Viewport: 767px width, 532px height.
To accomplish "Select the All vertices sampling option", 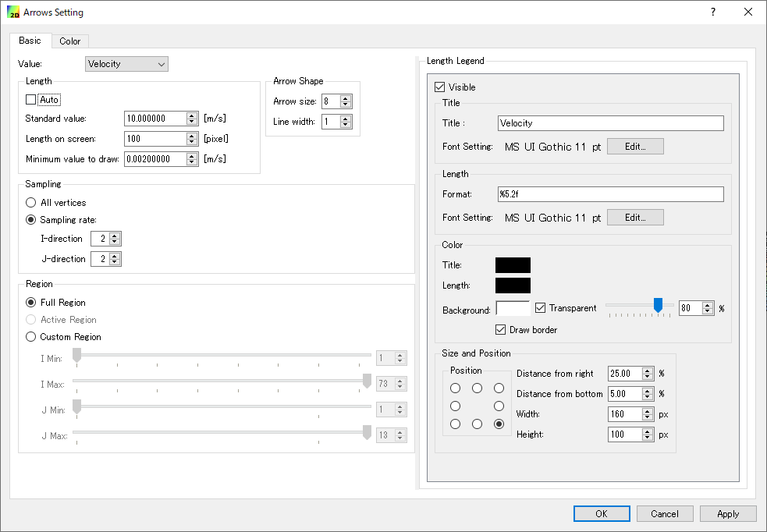I will point(31,203).
